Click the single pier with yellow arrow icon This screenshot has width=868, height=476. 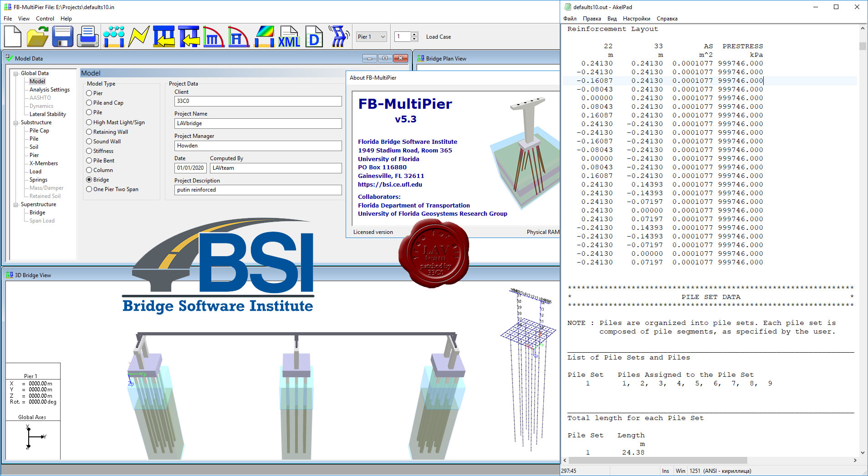click(x=189, y=36)
